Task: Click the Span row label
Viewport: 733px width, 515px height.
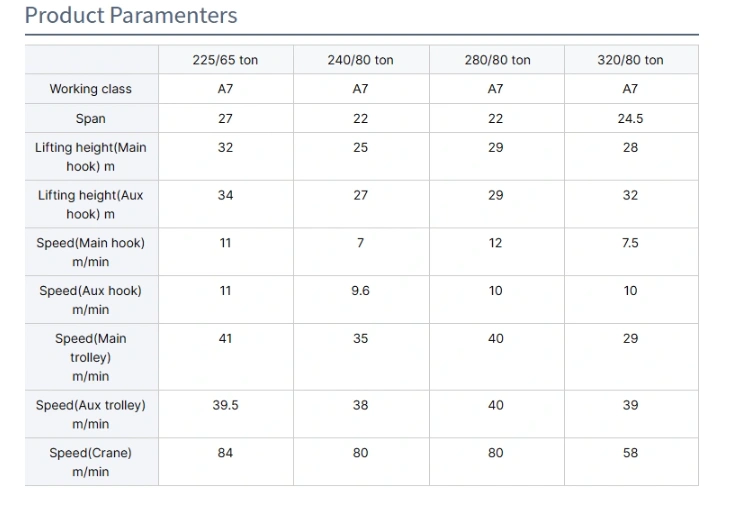Action: (91, 119)
